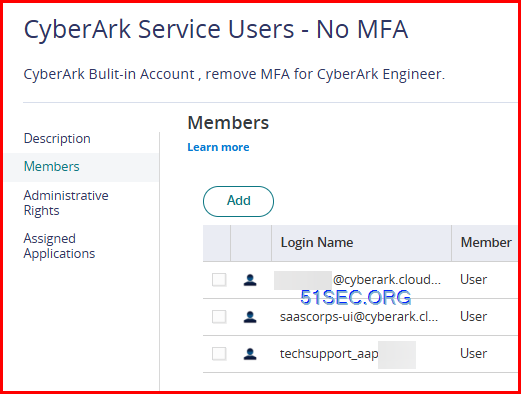
Task: Open the Learn more link
Action: [x=218, y=147]
